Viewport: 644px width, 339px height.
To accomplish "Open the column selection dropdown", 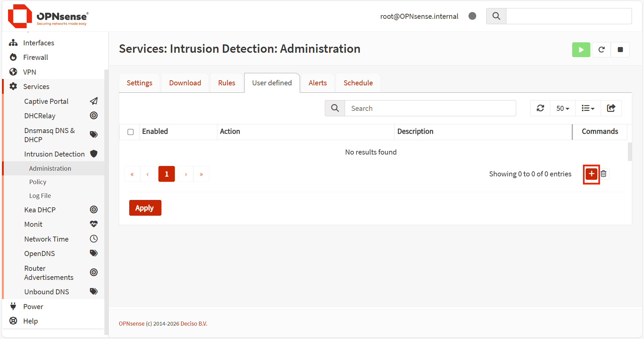I will pos(588,108).
